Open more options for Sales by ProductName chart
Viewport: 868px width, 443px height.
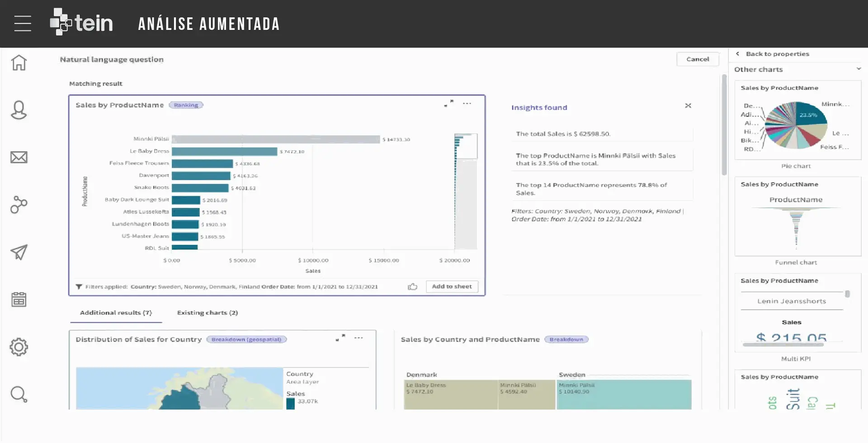pos(467,104)
